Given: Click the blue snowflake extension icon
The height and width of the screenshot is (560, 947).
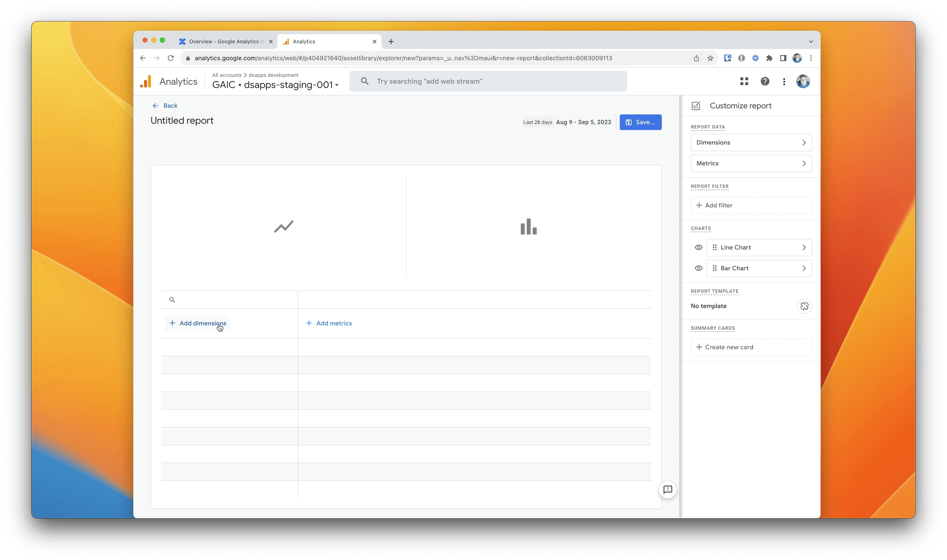Looking at the screenshot, I should tap(755, 58).
